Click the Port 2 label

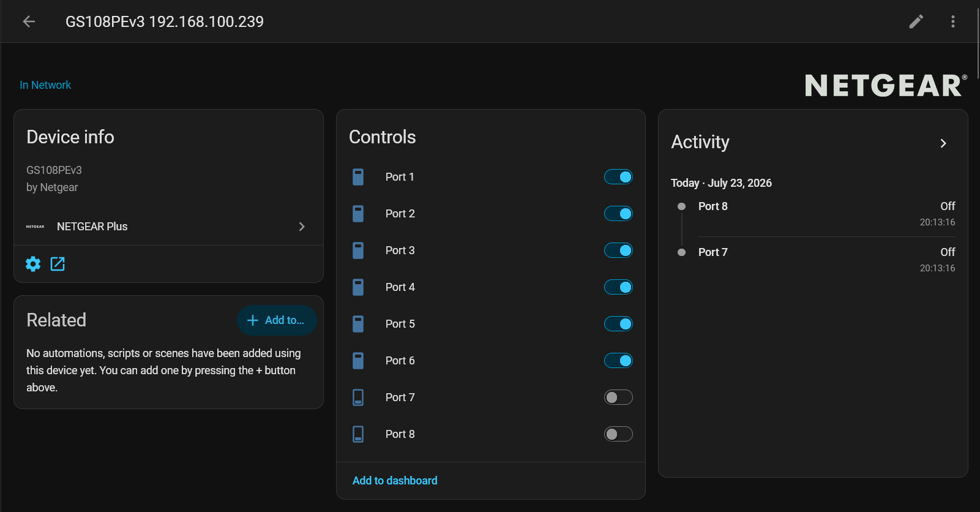(400, 214)
